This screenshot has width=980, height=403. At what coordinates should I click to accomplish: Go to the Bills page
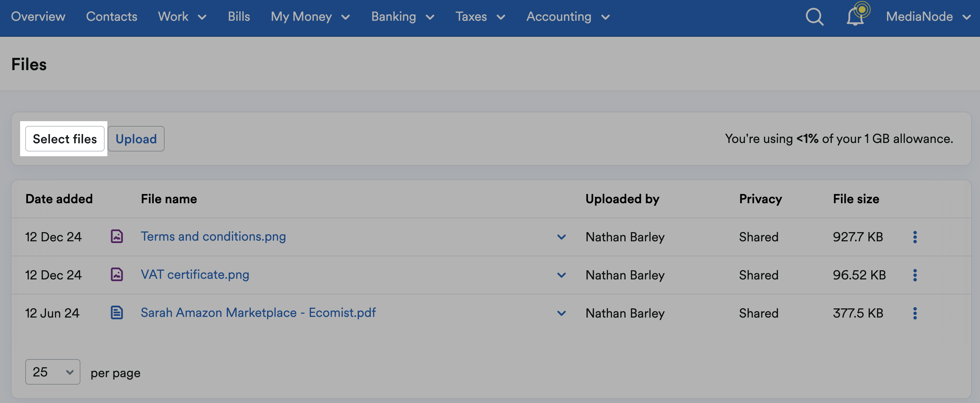239,16
